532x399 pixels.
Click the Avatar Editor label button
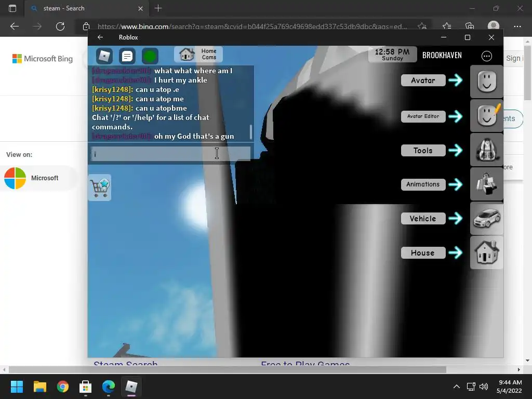423,116
